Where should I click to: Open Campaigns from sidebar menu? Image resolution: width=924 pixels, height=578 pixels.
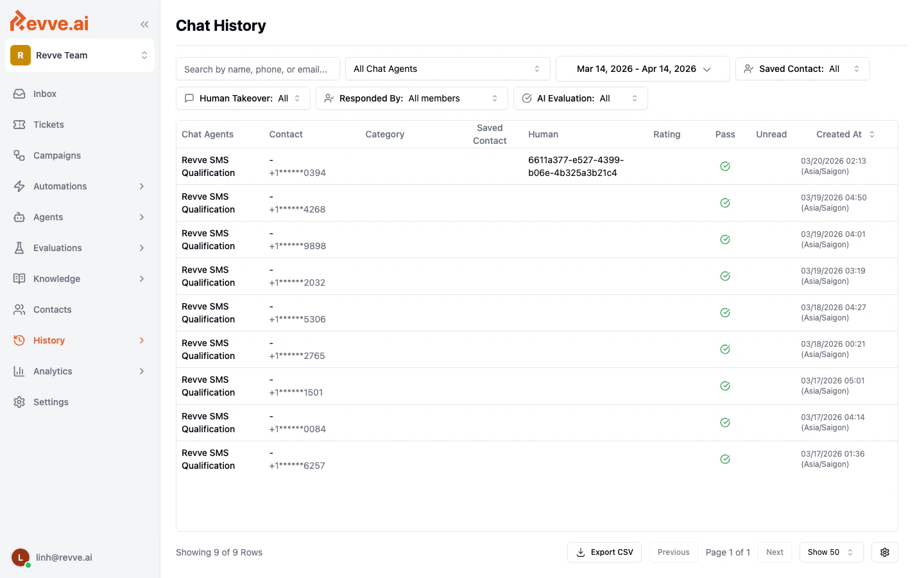(x=80, y=155)
